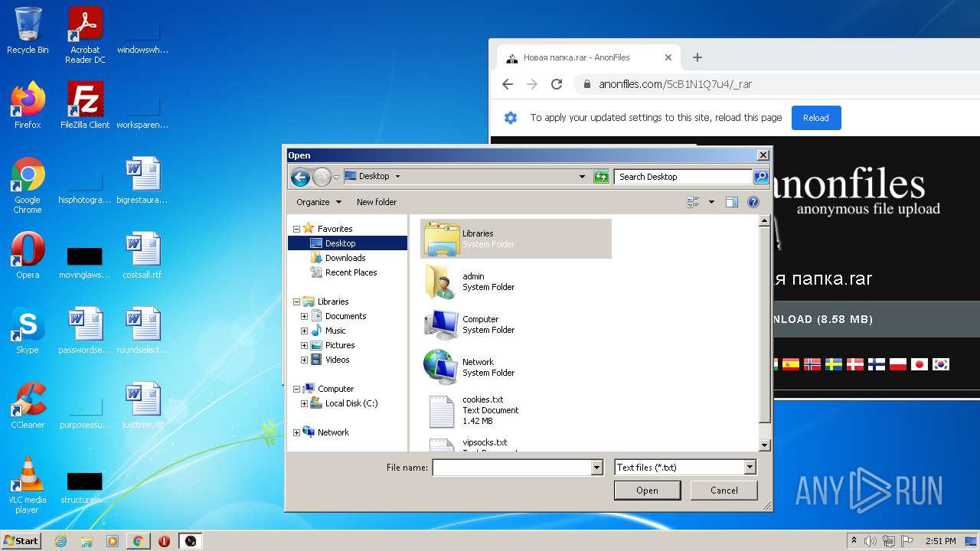Open File name dropdown arrow
980x551 pixels.
(596, 468)
